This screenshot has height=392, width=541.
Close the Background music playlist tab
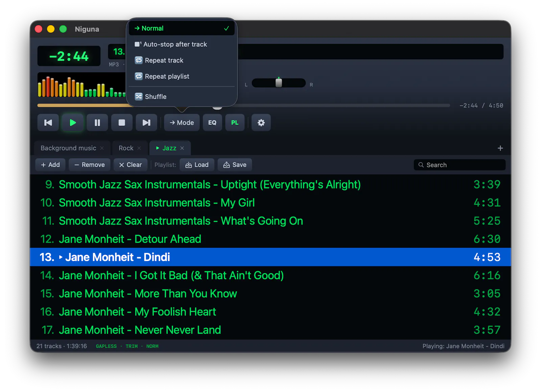coord(102,148)
